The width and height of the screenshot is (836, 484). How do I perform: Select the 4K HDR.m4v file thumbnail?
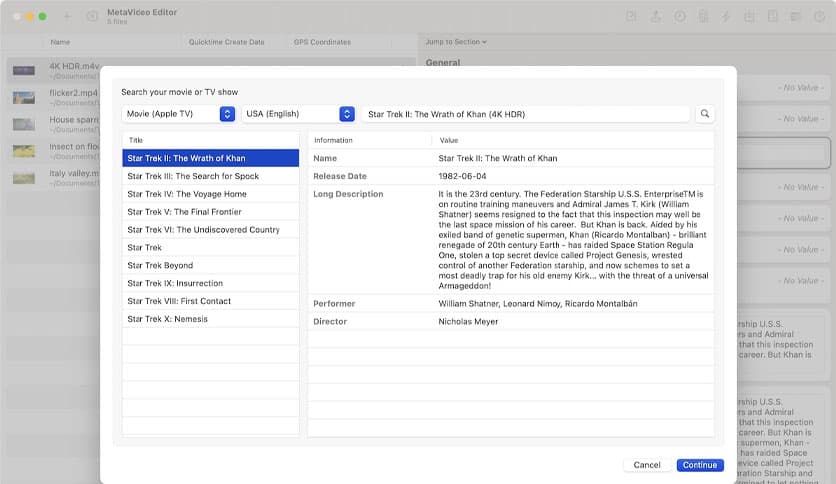coord(24,70)
